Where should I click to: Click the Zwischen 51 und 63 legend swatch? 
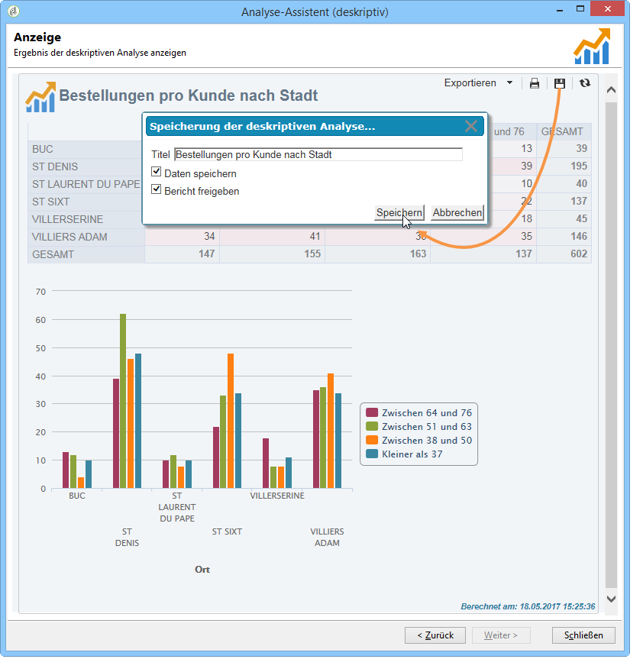coord(372,426)
